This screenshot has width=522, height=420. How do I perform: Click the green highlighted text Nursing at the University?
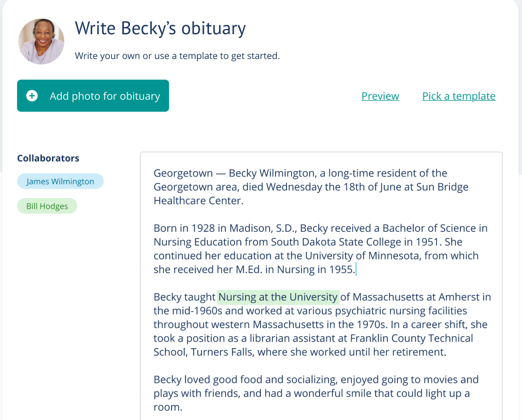[278, 297]
